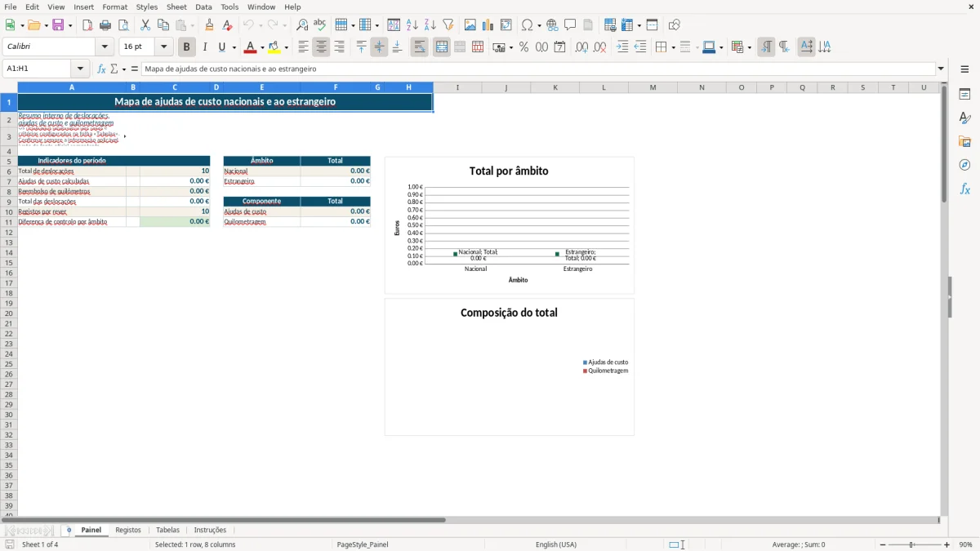
Task: Apply the red font color swatch
Action: pos(251,47)
